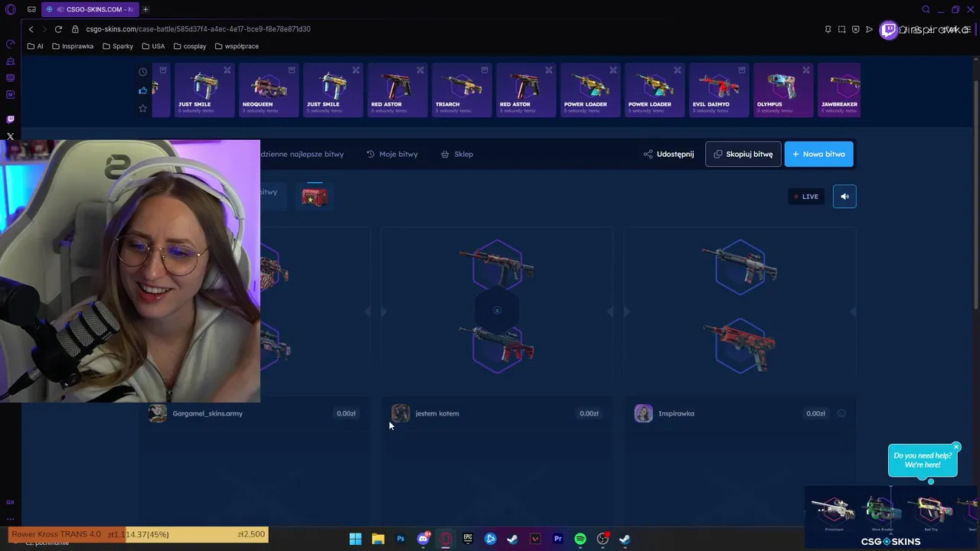Open File Explorer from taskbar
The image size is (980, 551).
tap(377, 539)
